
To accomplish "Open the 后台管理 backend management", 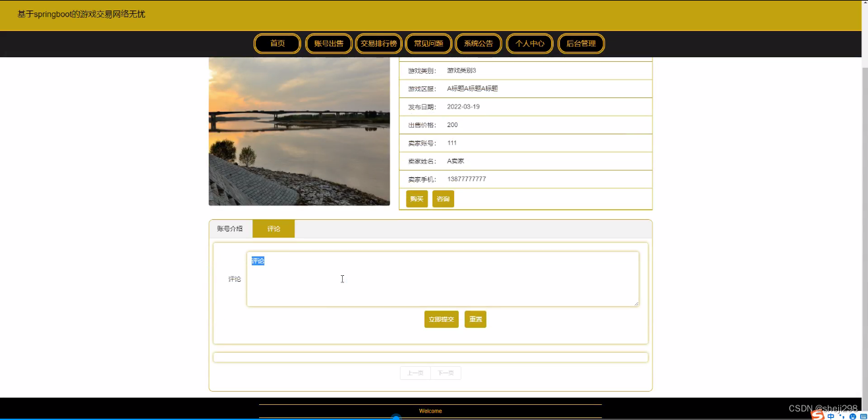I will pyautogui.click(x=581, y=43).
